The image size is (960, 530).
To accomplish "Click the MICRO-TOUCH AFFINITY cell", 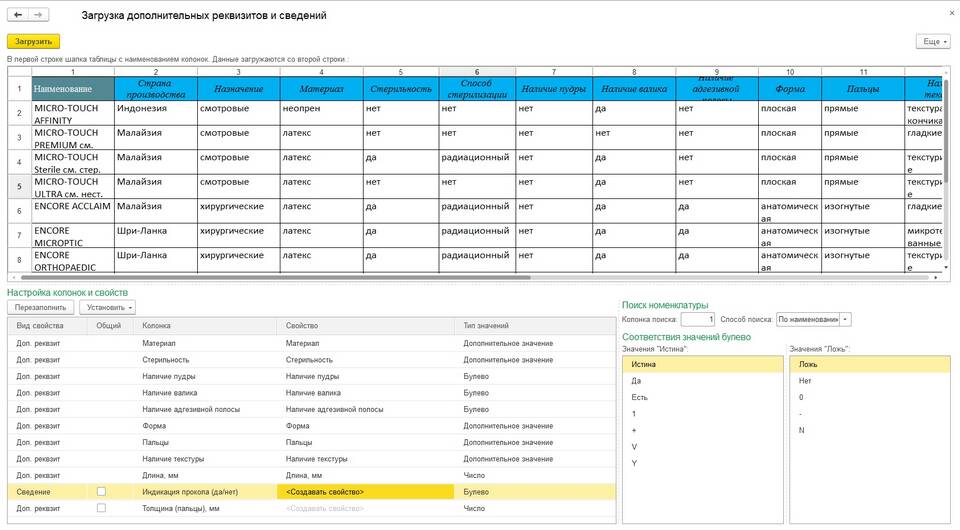I will point(73,113).
